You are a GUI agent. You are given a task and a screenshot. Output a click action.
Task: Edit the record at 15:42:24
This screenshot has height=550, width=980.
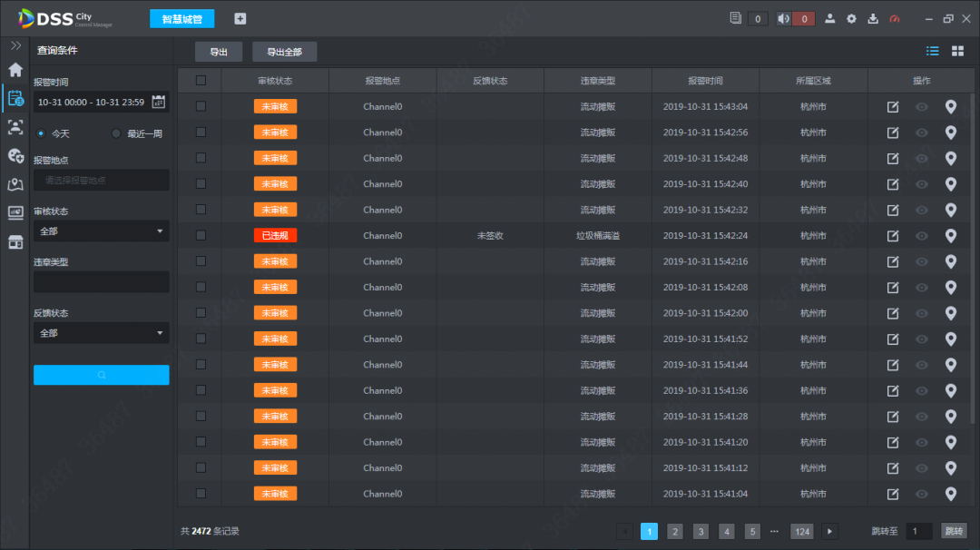pyautogui.click(x=893, y=236)
